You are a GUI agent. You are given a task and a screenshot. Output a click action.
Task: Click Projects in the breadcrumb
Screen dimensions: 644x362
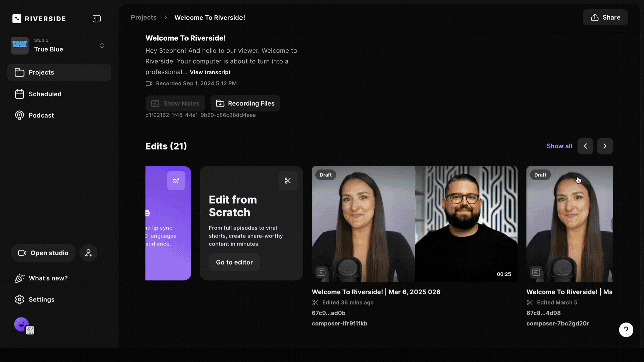(144, 17)
